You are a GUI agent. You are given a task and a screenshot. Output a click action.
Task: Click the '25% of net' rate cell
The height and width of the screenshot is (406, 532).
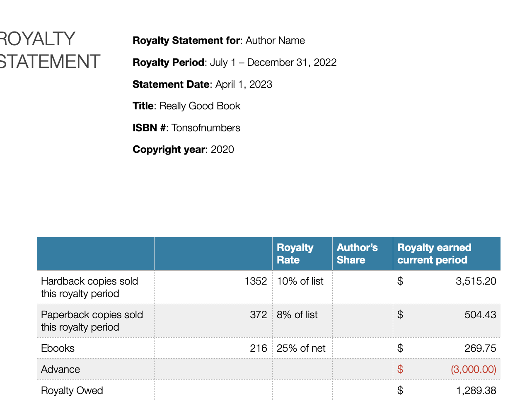point(302,348)
